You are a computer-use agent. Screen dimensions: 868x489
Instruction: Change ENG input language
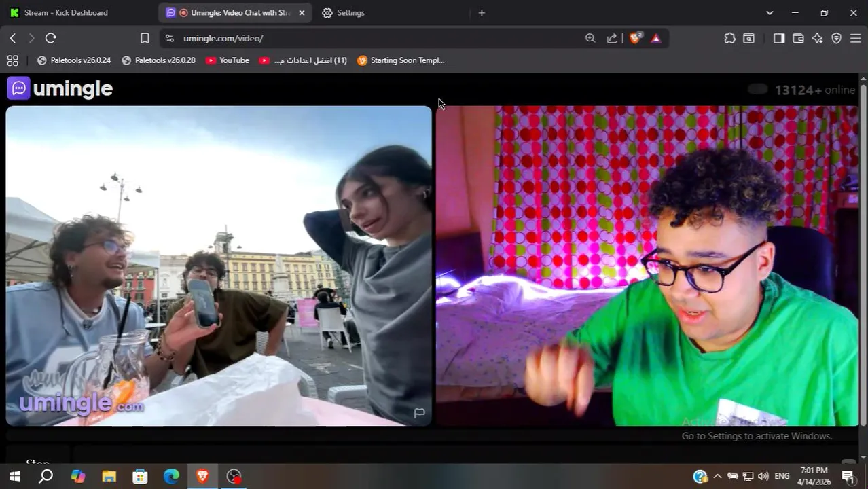(x=782, y=476)
